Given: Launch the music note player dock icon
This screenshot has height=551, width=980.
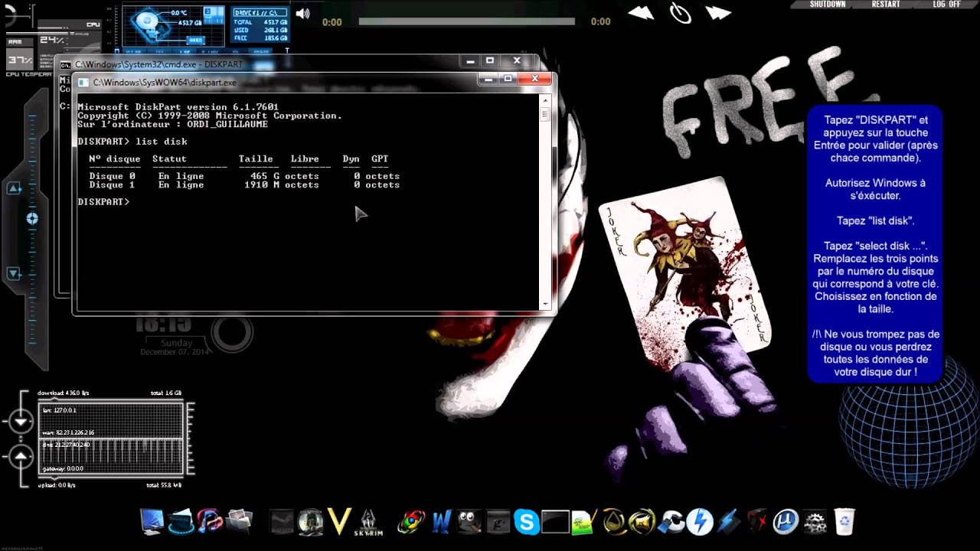Looking at the screenshot, I should (210, 522).
